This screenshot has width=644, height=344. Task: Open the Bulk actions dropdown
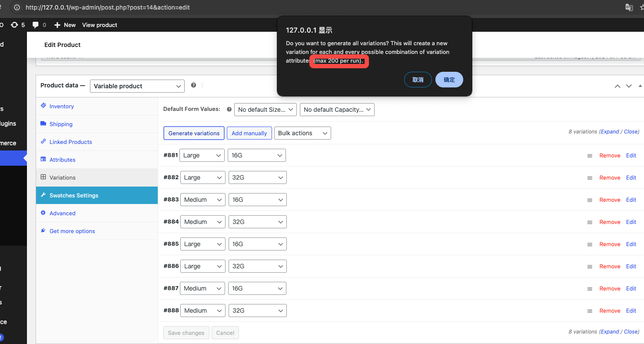(x=302, y=133)
